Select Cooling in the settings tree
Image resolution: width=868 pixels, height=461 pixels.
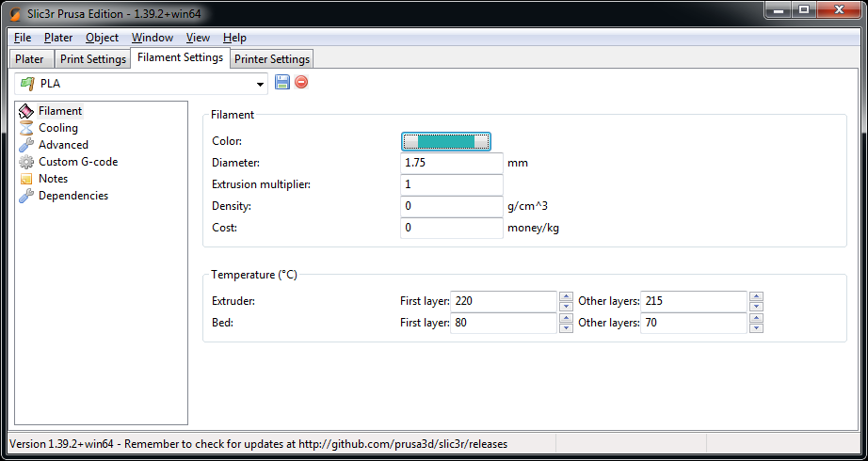(58, 128)
